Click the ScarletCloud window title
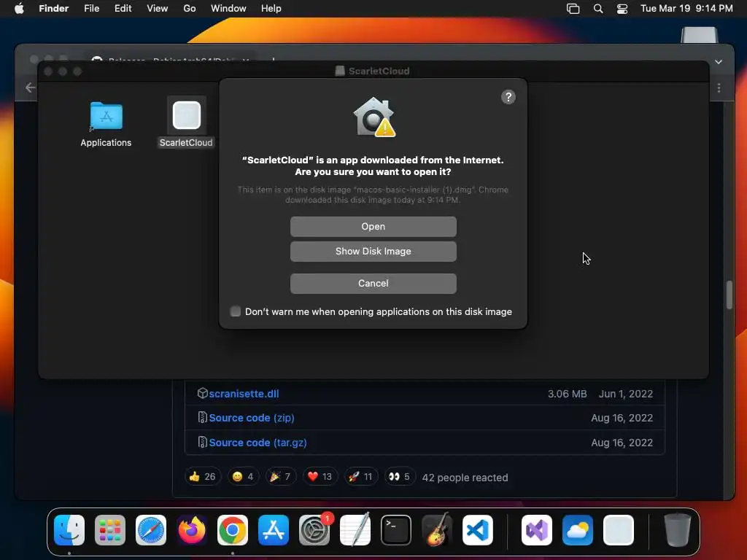 coord(379,71)
